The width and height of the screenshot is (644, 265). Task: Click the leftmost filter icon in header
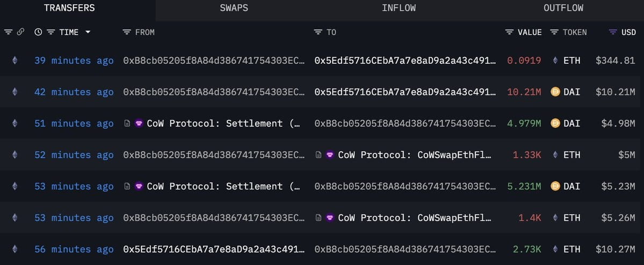click(x=8, y=32)
